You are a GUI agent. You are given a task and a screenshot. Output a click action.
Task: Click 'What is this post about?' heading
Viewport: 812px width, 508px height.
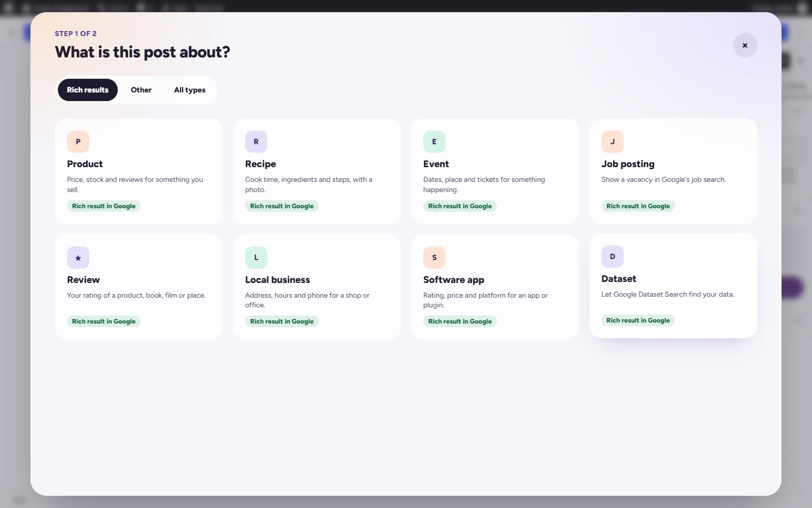[x=143, y=52]
